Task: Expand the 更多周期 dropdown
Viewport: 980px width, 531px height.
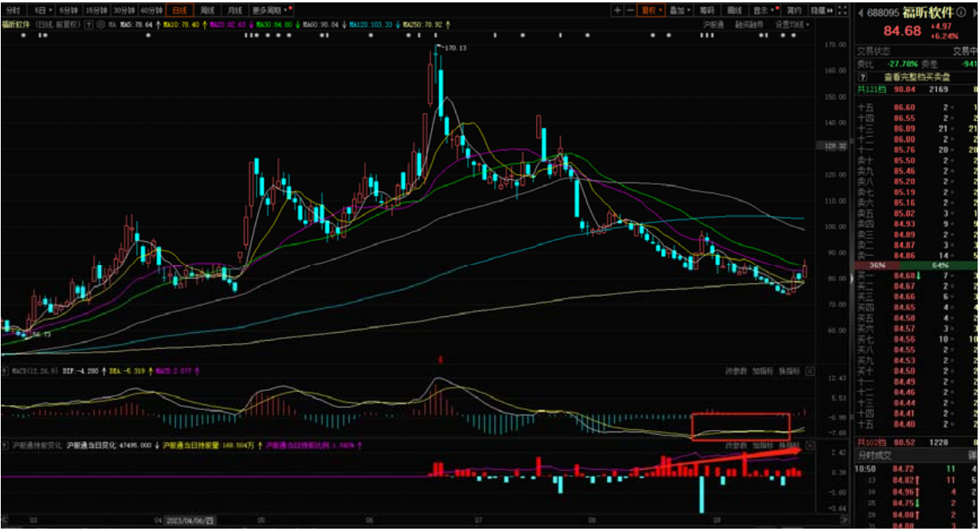Action: pos(271,10)
